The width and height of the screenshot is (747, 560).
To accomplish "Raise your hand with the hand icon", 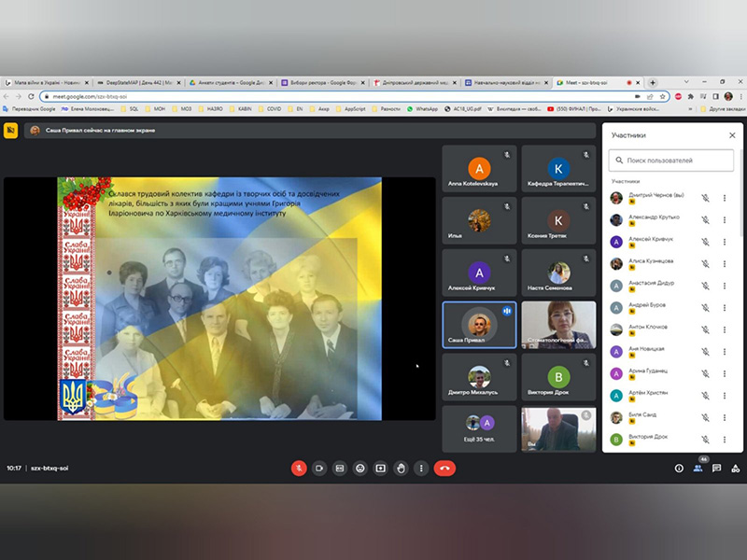I will pos(402,468).
